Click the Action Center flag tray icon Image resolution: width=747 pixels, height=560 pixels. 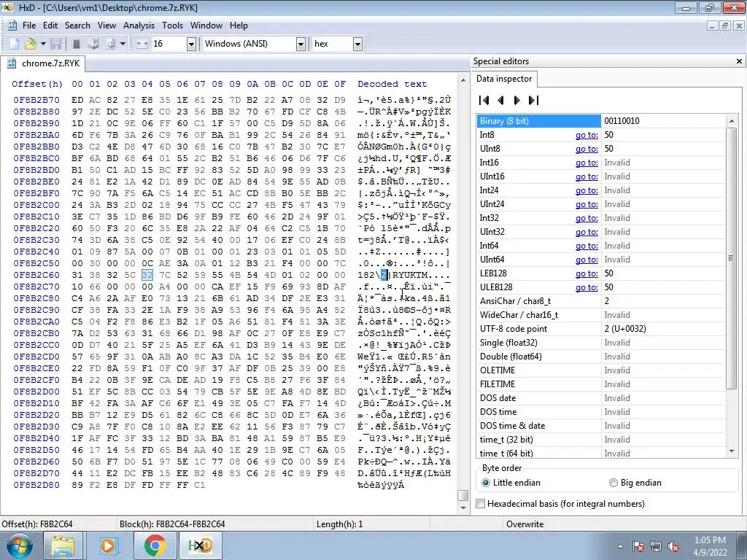click(x=638, y=547)
